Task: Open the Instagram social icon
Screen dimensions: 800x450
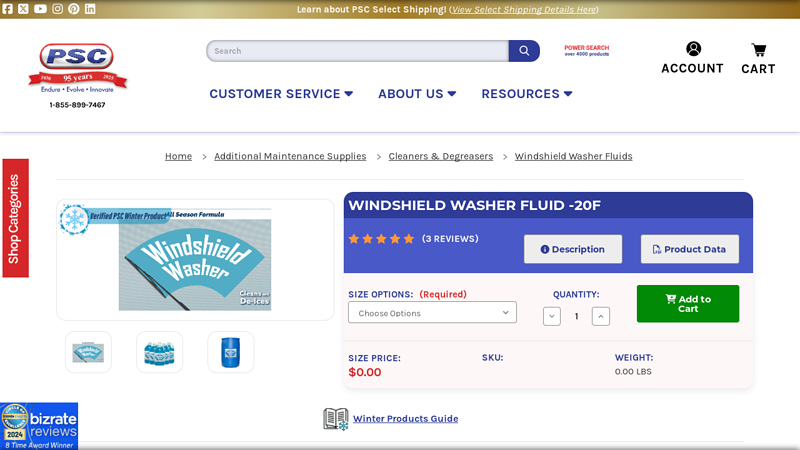Action: tap(57, 9)
